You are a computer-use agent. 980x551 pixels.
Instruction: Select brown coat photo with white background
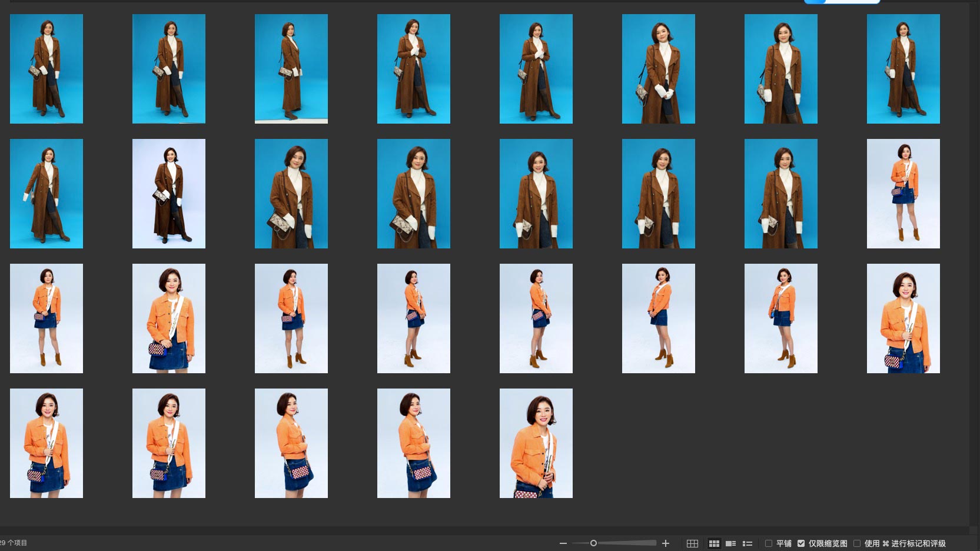pos(169,194)
